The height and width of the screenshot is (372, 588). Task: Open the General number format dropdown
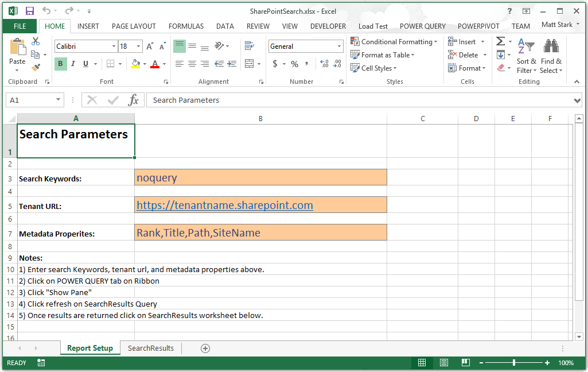339,46
